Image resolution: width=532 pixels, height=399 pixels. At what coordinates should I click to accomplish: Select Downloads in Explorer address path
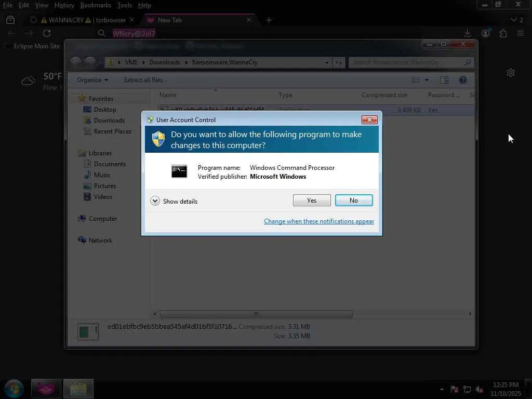pyautogui.click(x=165, y=62)
